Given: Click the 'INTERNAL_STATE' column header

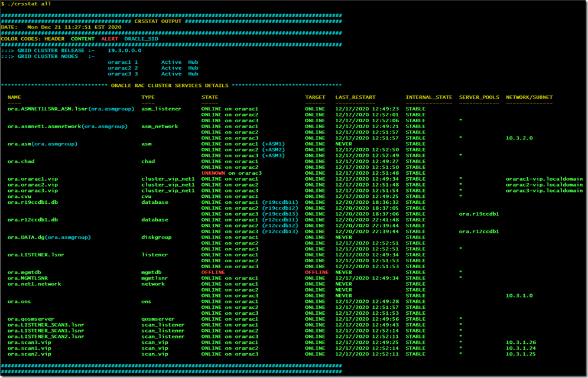Looking at the screenshot, I should pyautogui.click(x=428, y=97).
